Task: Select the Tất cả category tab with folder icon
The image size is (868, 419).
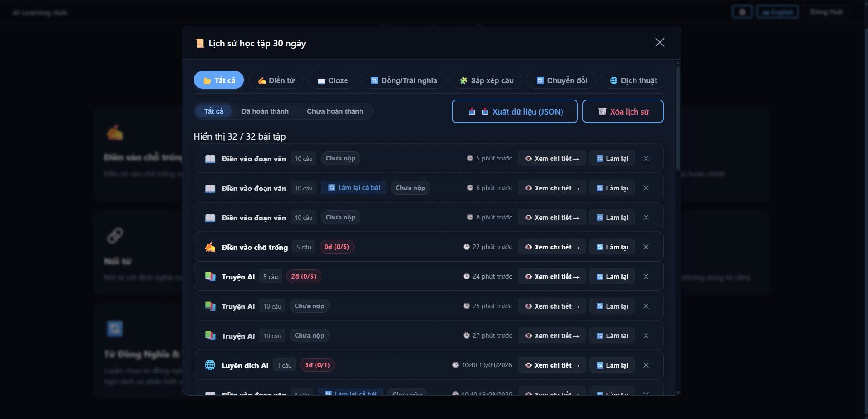Action: (219, 80)
